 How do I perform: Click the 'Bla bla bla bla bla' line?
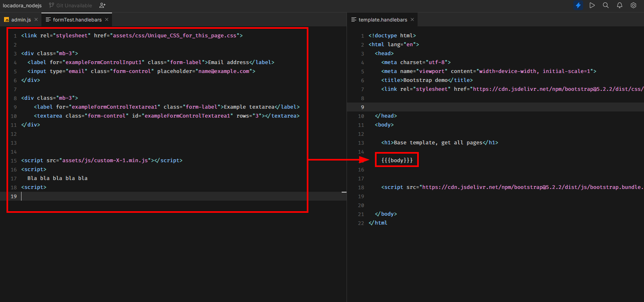point(58,178)
